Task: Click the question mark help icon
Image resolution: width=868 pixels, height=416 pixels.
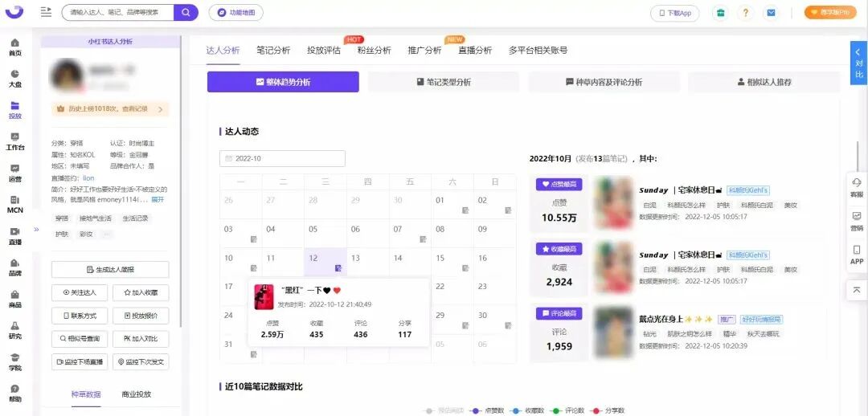Action: (746, 13)
